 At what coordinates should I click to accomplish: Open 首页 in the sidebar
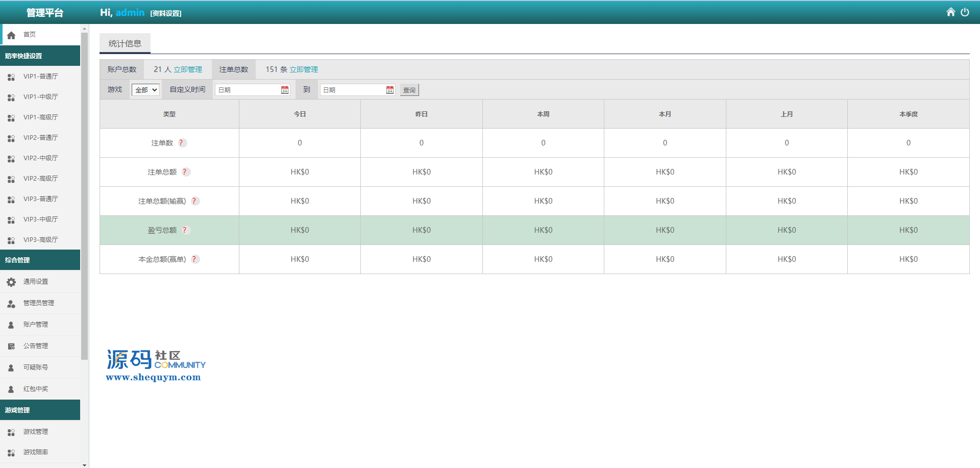pos(41,35)
